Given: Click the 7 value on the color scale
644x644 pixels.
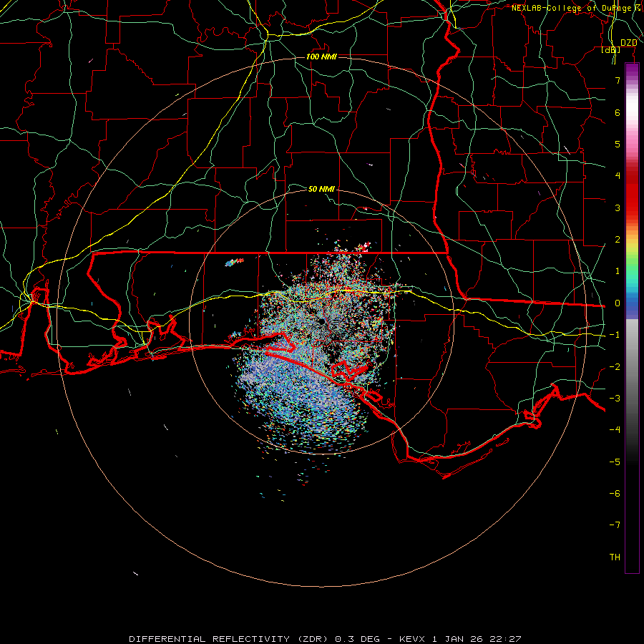Looking at the screenshot, I should [618, 80].
